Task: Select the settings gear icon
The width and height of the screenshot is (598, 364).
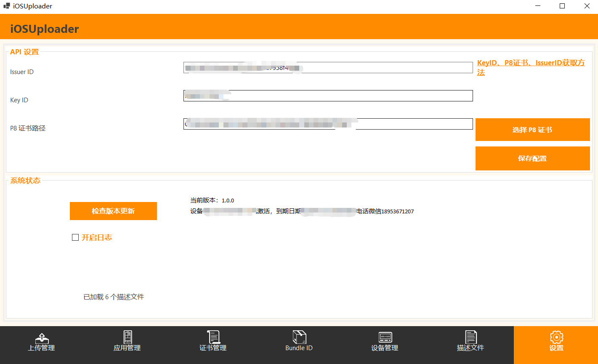Action: pyautogui.click(x=556, y=337)
